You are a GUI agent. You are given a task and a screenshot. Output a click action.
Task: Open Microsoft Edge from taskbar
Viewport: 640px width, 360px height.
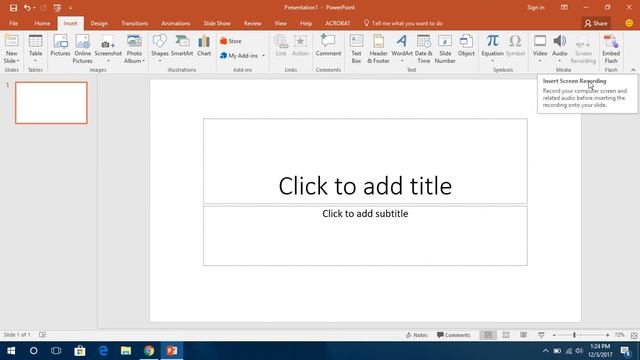tap(103, 351)
